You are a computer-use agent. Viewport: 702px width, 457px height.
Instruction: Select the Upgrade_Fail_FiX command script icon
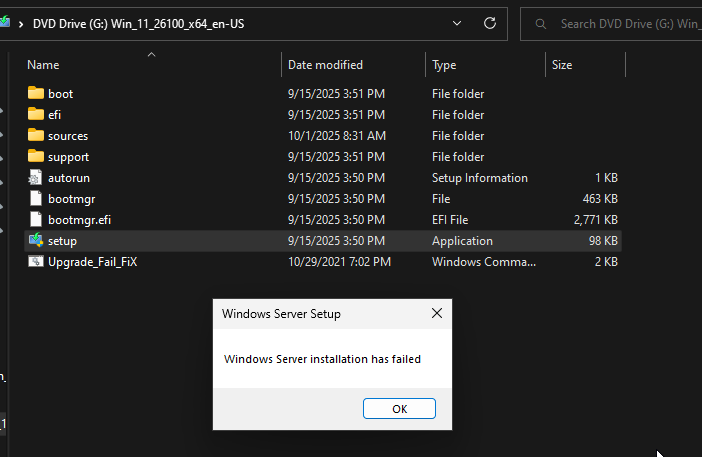(36, 261)
